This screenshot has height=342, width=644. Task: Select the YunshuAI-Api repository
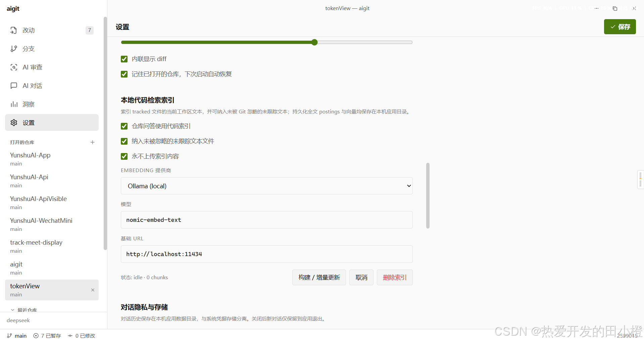tap(52, 181)
